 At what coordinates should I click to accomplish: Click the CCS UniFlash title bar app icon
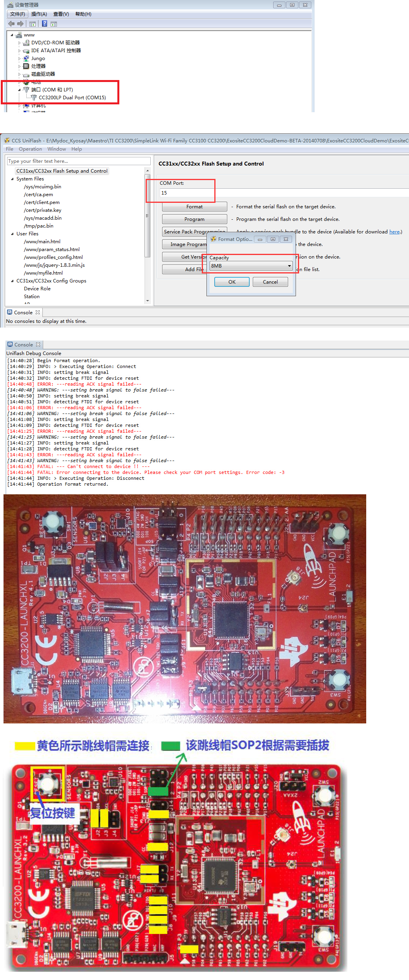pos(7,140)
